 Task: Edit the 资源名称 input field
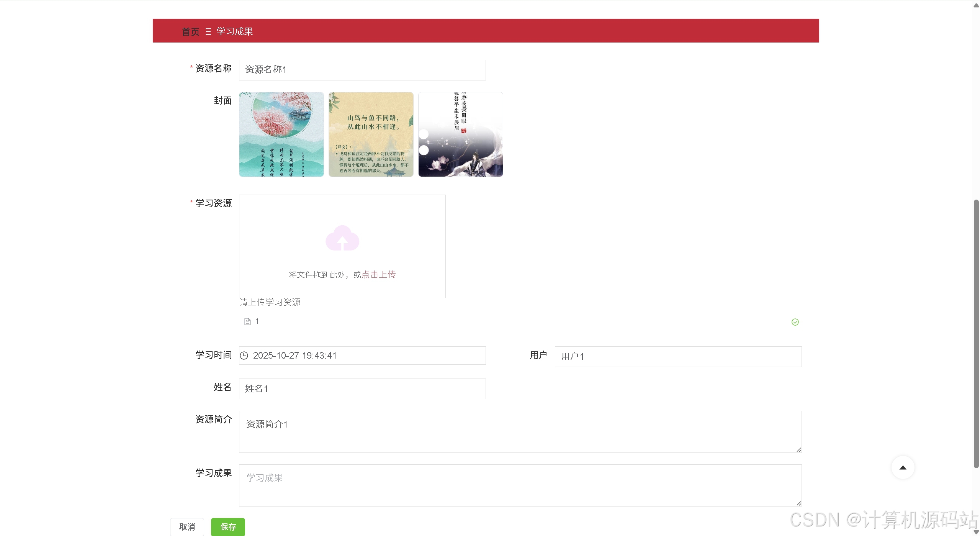pyautogui.click(x=362, y=70)
